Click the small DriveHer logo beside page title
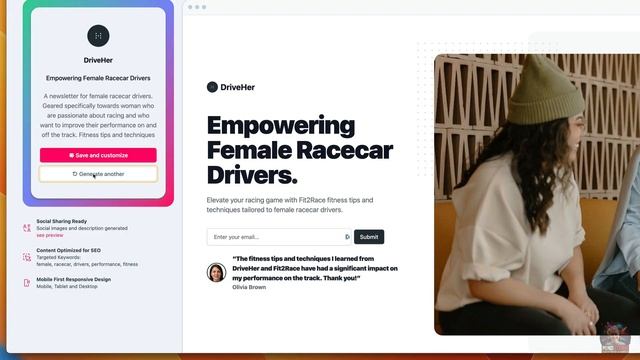 [212, 87]
